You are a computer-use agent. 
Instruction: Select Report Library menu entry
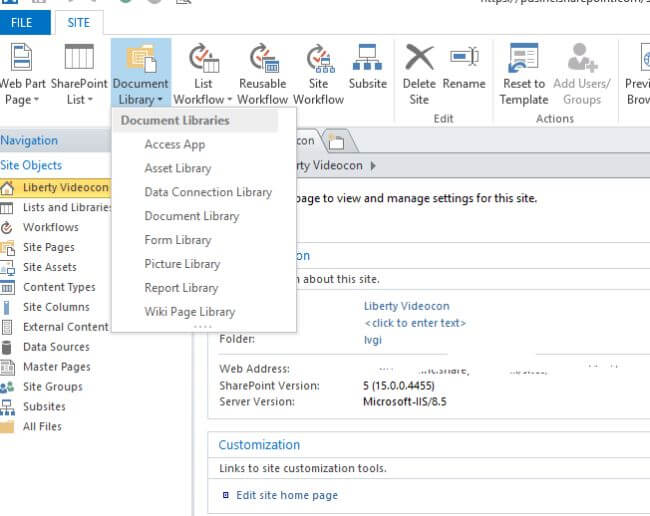pyautogui.click(x=181, y=288)
